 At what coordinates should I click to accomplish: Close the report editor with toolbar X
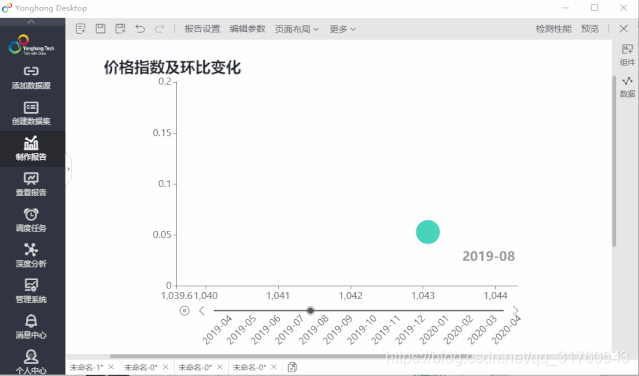click(x=624, y=29)
